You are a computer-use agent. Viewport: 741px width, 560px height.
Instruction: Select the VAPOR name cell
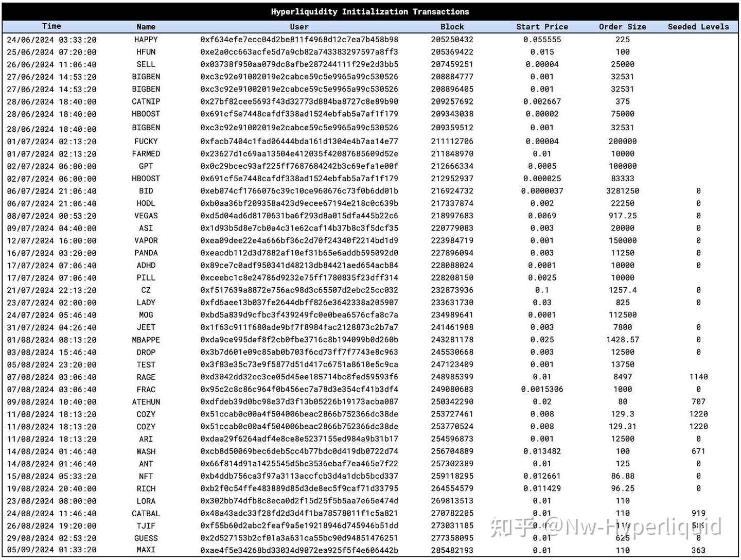146,240
